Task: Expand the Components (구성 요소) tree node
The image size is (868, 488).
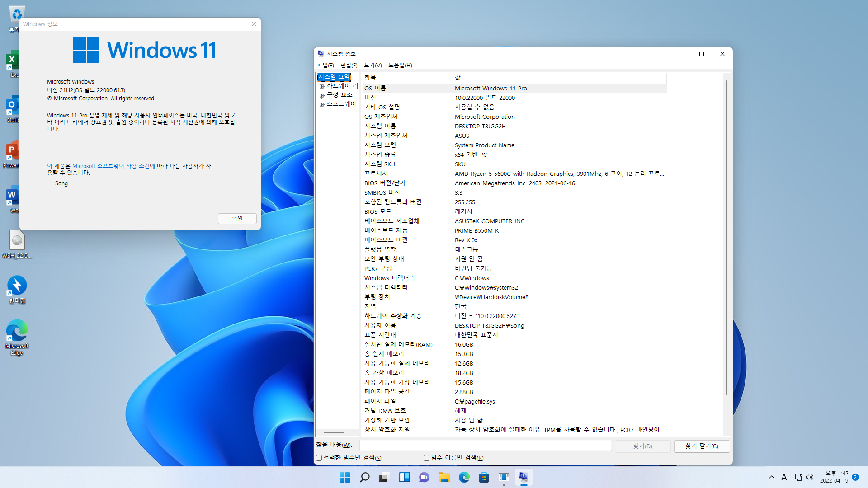Action: (321, 95)
